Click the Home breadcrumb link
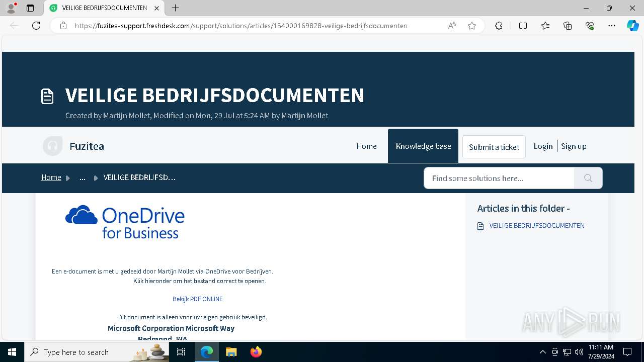 (x=51, y=177)
